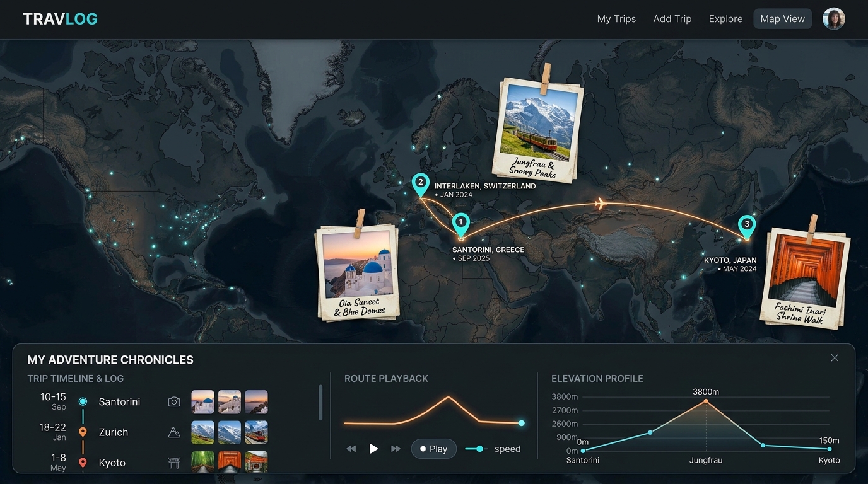The image size is (868, 484).
Task: Select map pin number 3 for Kyoto
Action: [x=747, y=227]
